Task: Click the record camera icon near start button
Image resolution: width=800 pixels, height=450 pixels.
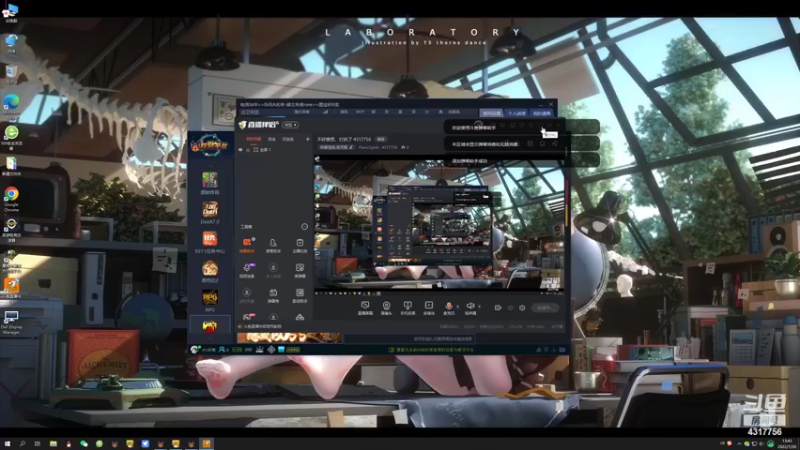Action: tap(497, 308)
